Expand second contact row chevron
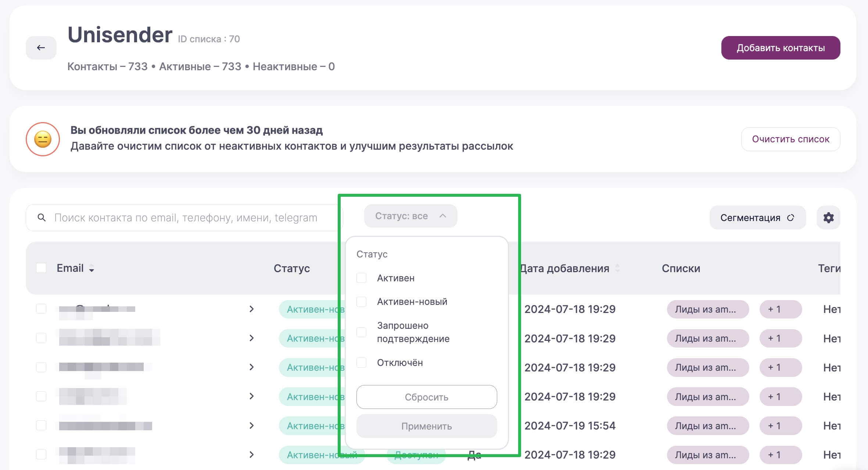The width and height of the screenshot is (868, 470). (x=251, y=338)
